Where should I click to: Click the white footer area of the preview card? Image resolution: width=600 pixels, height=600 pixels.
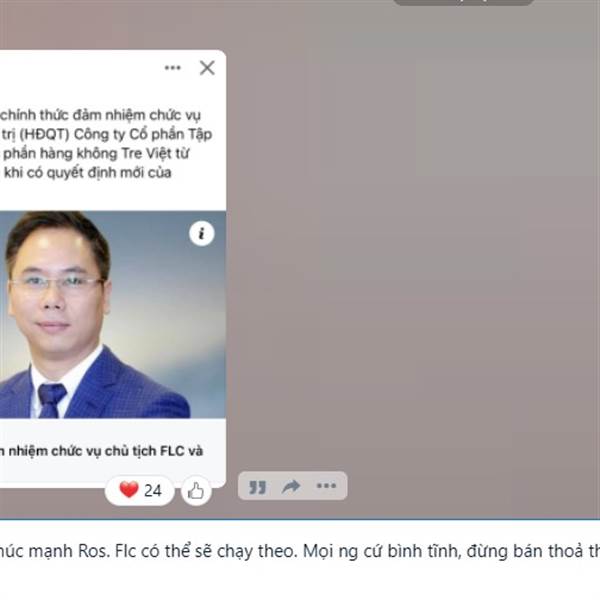point(111,469)
